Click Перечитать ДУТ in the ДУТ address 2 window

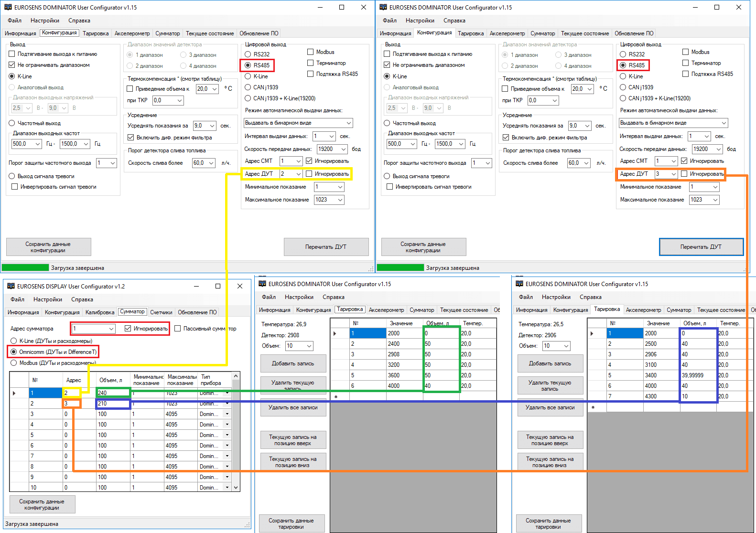[326, 247]
